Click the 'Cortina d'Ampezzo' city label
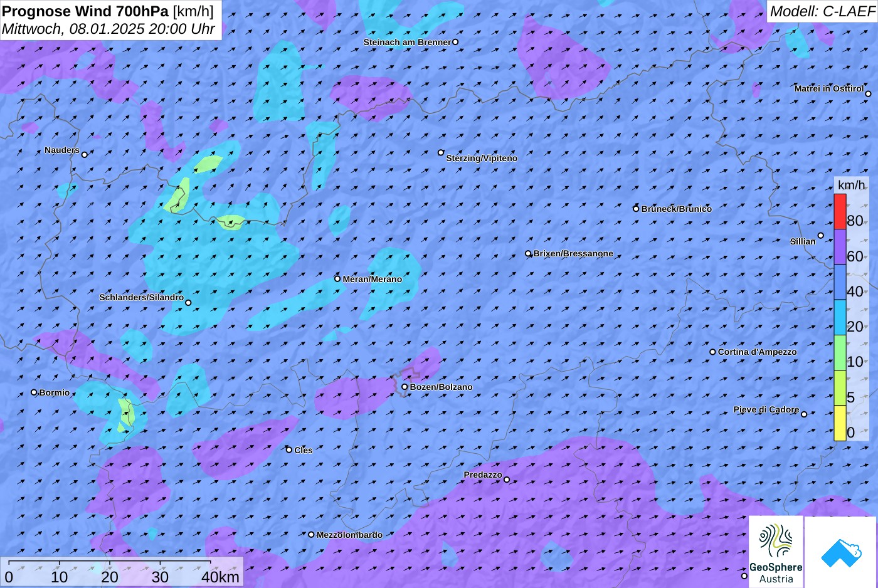 click(x=758, y=352)
